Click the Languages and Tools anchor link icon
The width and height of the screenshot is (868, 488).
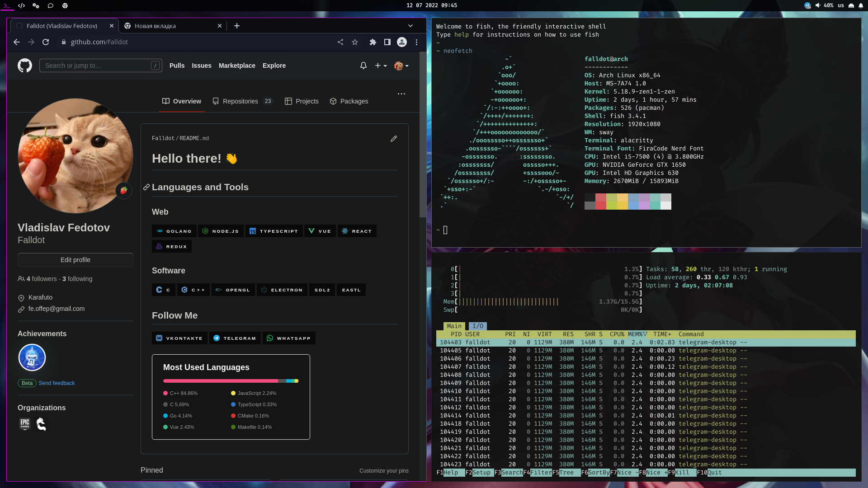coord(146,187)
